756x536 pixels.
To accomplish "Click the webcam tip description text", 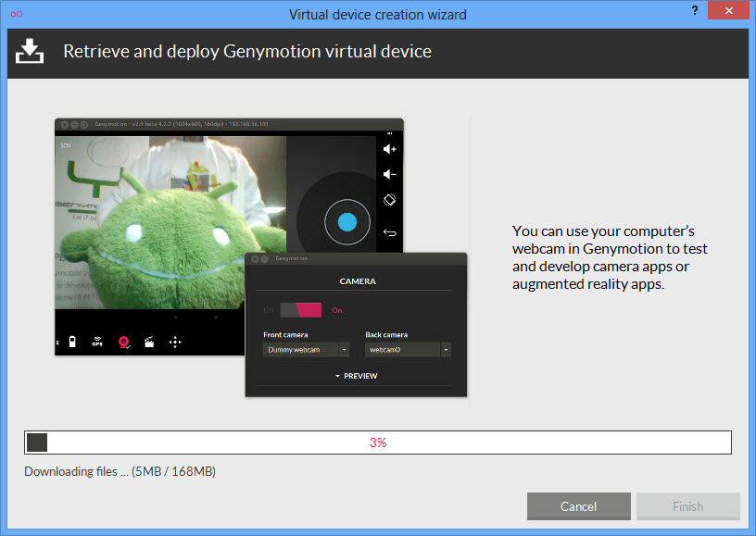I will coord(610,257).
